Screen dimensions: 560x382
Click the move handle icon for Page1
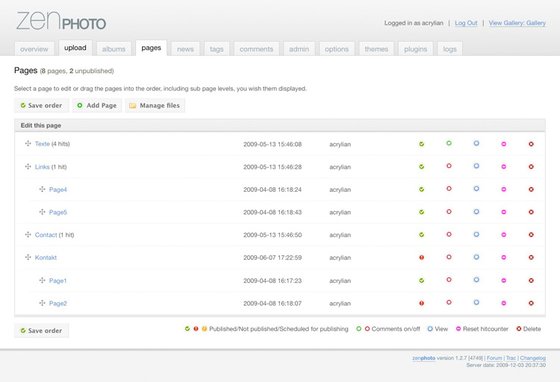coord(42,280)
